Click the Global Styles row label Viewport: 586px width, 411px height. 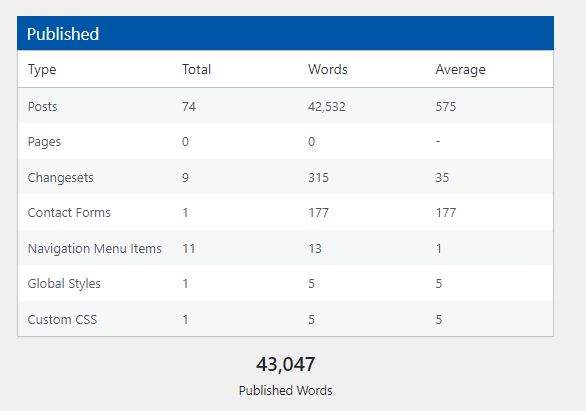64,284
